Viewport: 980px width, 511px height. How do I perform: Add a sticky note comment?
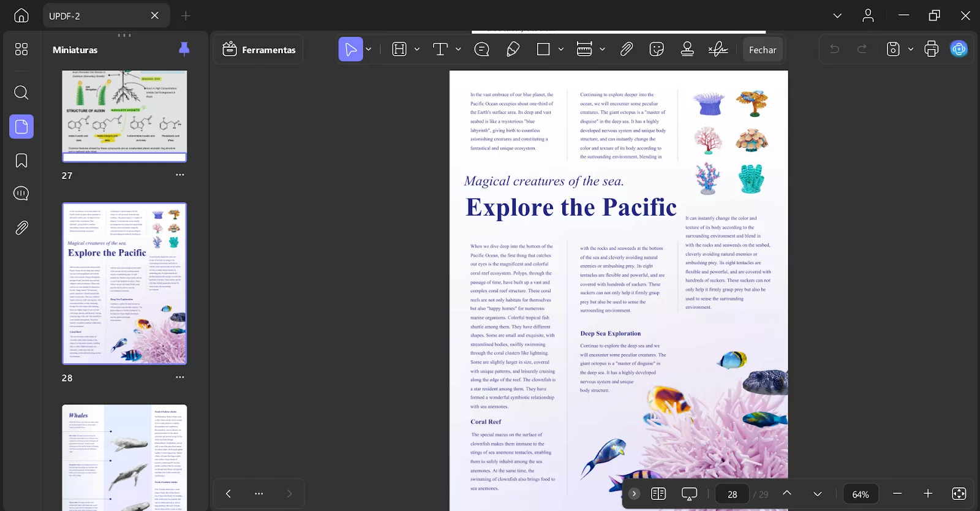click(x=482, y=50)
